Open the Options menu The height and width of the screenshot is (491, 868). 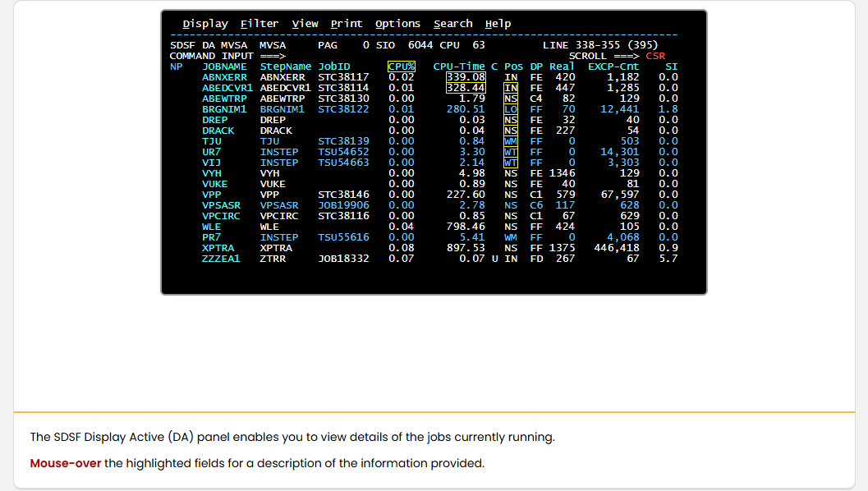tap(397, 24)
